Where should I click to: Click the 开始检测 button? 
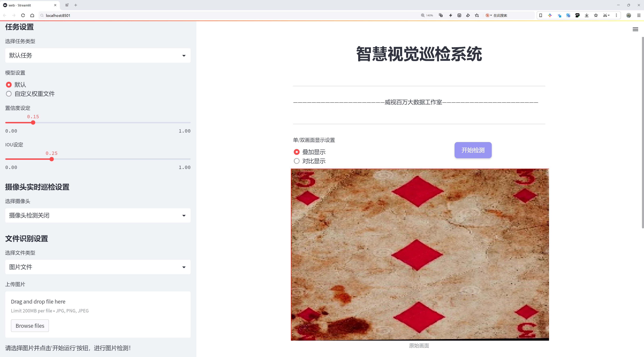pyautogui.click(x=473, y=150)
